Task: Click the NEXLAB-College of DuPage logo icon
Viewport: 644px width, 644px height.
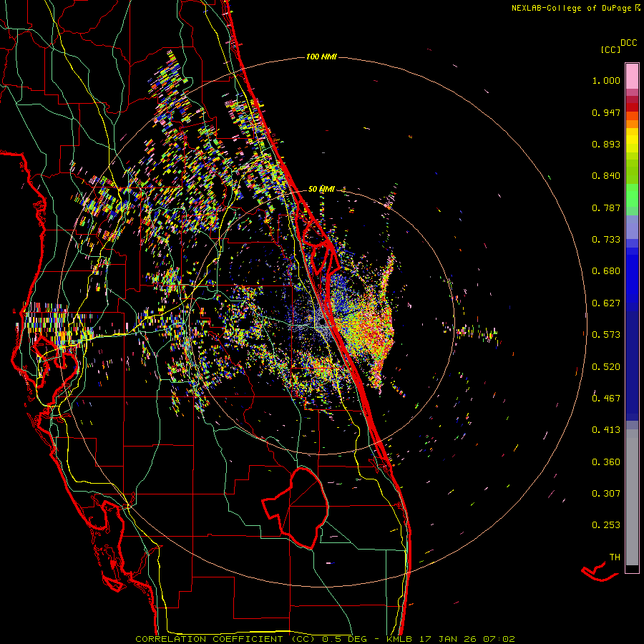Action: (638, 8)
